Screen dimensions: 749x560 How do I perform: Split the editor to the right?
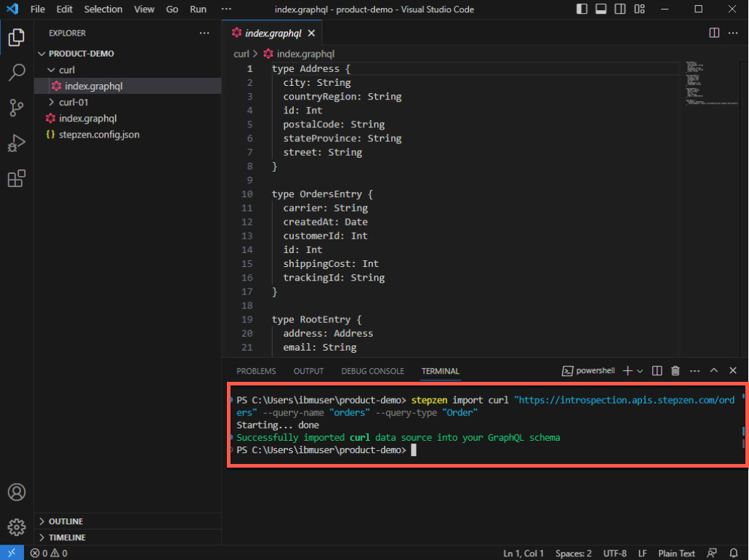click(714, 33)
